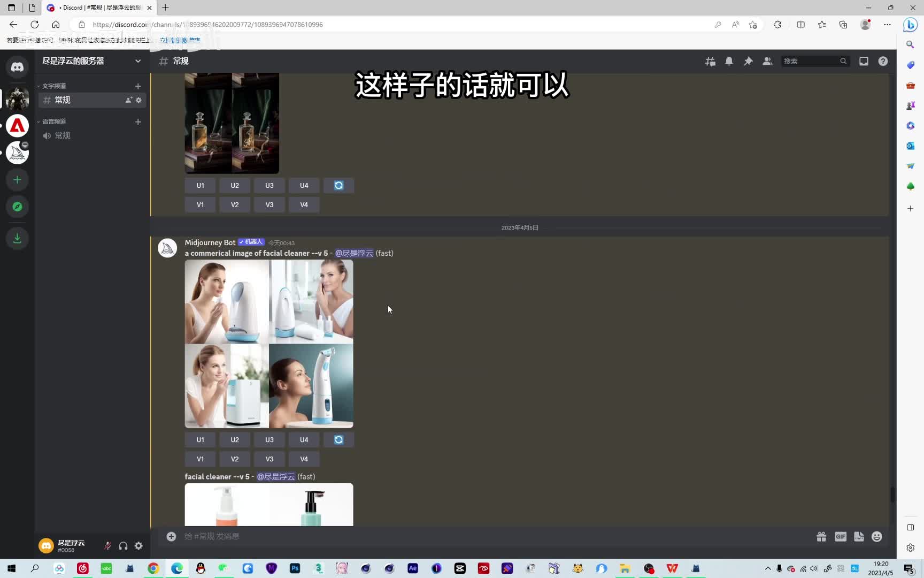Viewport: 924px width, 578px height.
Task: Toggle microphone mute in user panel
Action: 107,546
